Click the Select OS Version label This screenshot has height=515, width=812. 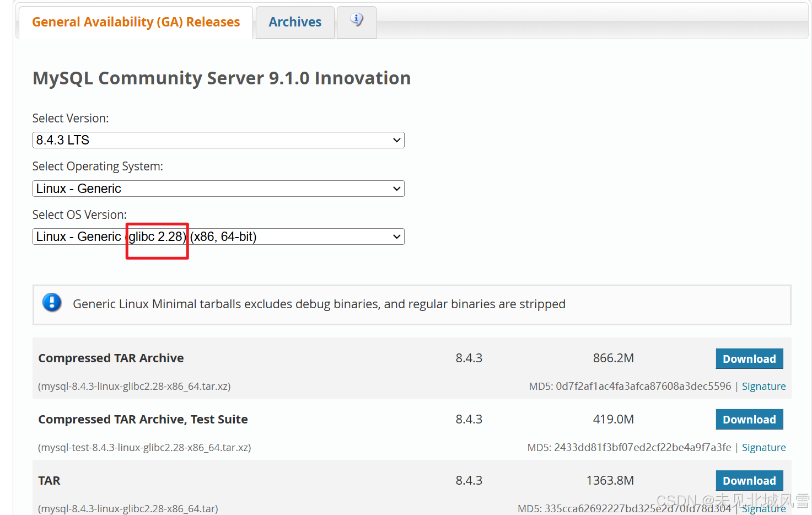pyautogui.click(x=79, y=215)
